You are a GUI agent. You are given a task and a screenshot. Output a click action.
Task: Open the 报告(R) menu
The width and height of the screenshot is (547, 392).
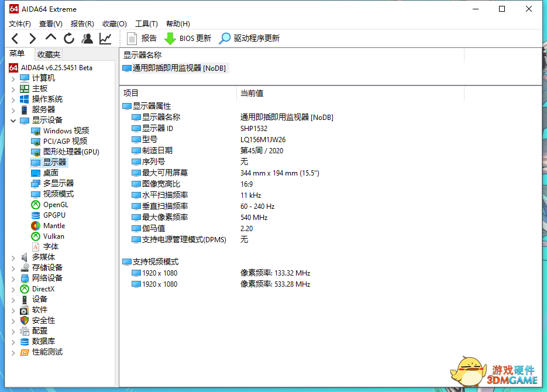point(82,24)
